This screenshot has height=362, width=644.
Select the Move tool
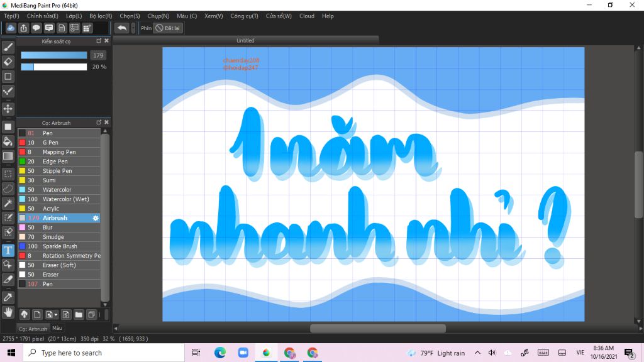pos(8,109)
